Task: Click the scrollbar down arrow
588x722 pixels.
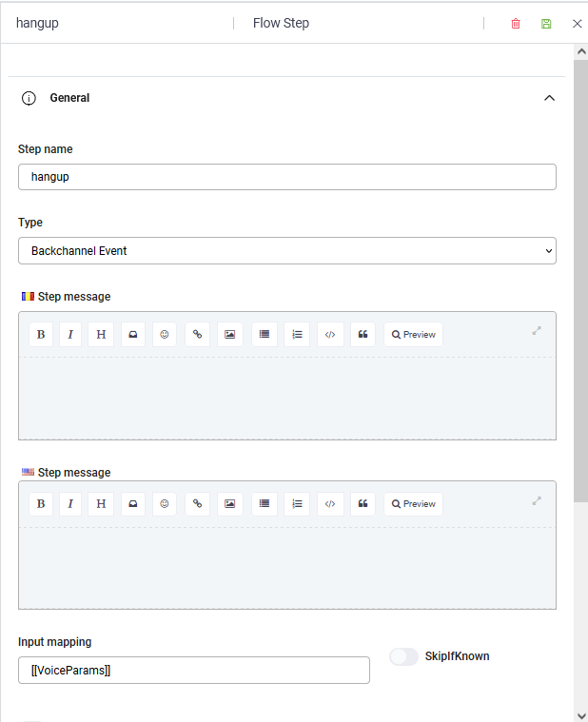Action: (x=581, y=715)
